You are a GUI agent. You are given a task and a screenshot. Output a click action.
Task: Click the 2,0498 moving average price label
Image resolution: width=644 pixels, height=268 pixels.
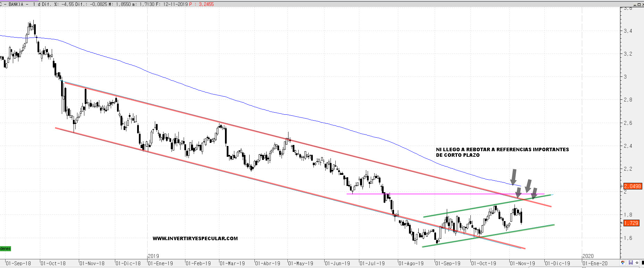tap(633, 186)
